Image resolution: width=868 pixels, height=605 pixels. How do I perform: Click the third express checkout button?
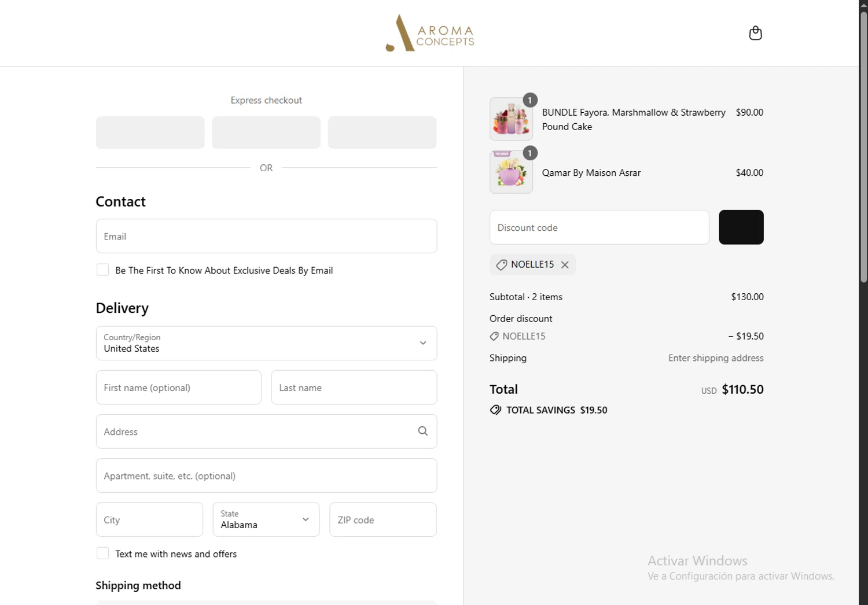point(382,132)
